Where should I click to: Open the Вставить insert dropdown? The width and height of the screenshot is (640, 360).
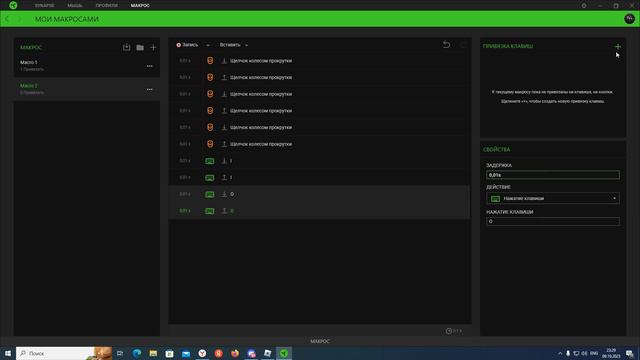[x=234, y=45]
